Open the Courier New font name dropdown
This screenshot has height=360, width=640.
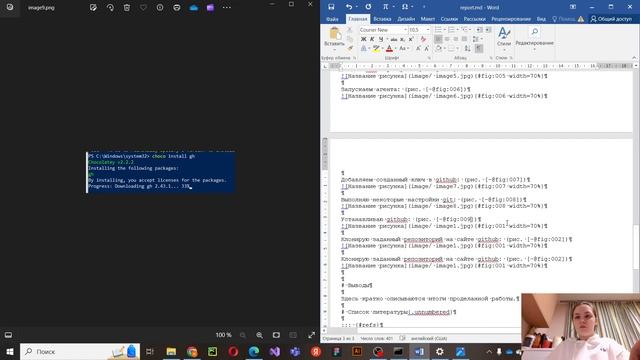[405, 30]
